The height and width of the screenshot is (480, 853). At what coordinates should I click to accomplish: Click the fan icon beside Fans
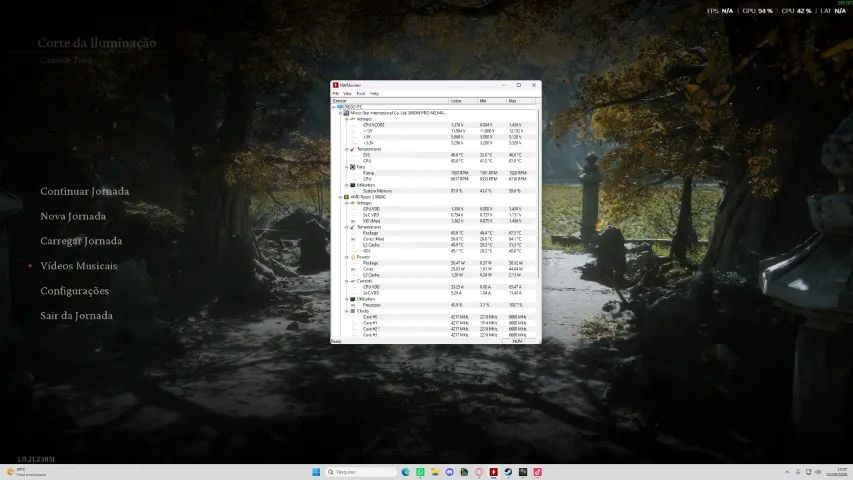click(353, 167)
